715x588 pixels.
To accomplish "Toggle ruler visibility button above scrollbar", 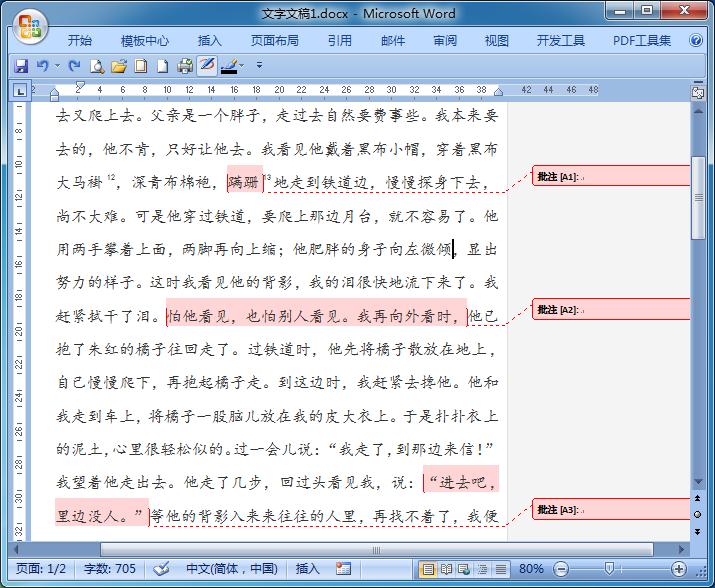I will tap(698, 93).
